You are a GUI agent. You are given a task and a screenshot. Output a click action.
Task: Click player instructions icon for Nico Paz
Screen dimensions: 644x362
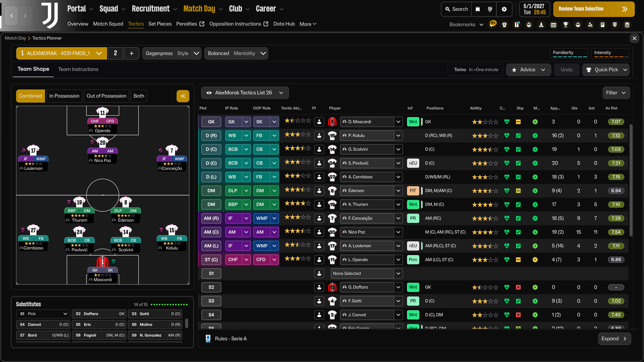[x=319, y=232]
